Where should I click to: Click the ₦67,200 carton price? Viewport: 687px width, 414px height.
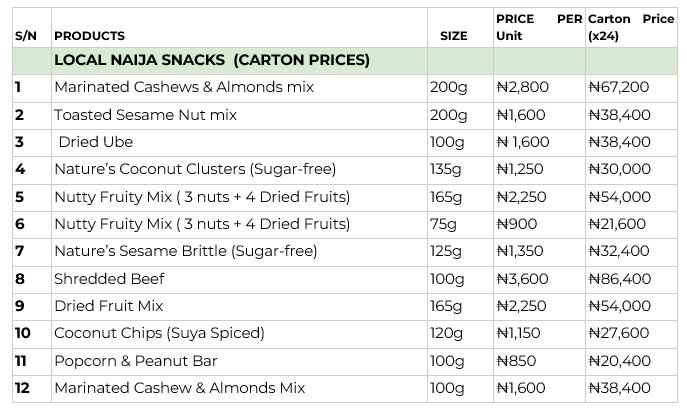pos(620,88)
